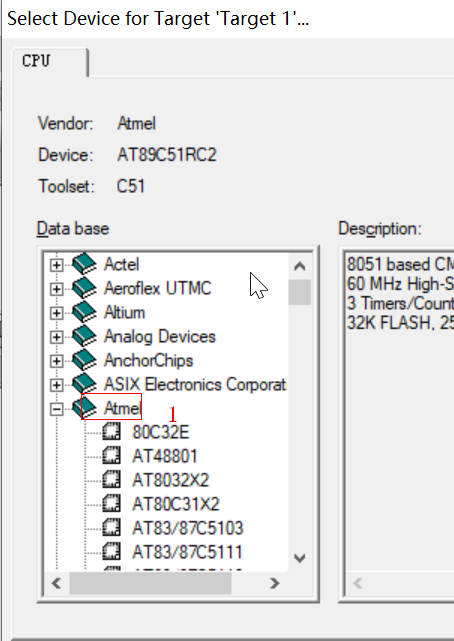Select the AT83/87C5103 device

click(188, 528)
